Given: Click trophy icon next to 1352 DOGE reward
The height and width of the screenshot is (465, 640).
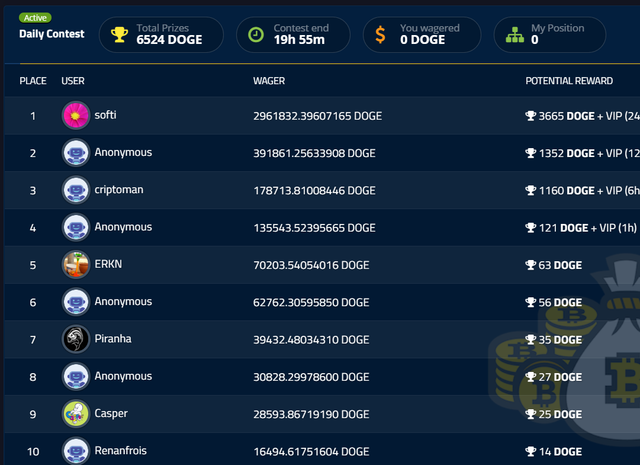Looking at the screenshot, I should [530, 153].
